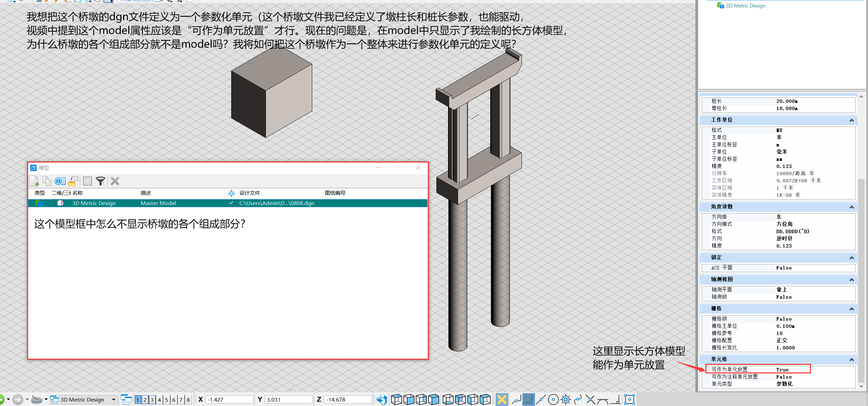This screenshot has width=868, height=406.
Task: Collapse the 角度读数 properties section
Action: pos(851,207)
